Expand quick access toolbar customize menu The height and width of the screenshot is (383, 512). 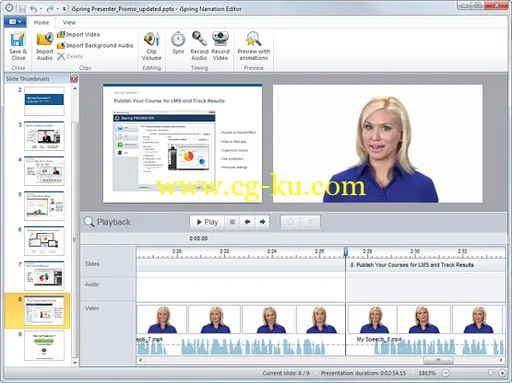(64, 9)
